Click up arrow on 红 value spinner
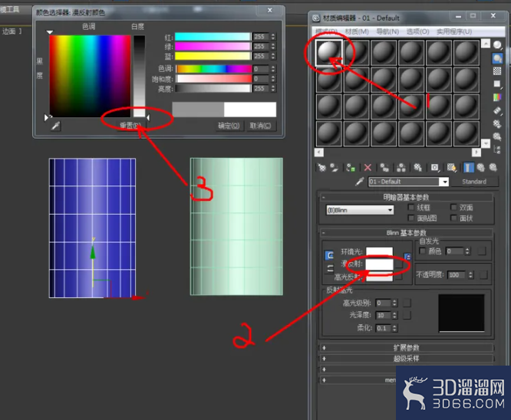 click(273, 34)
